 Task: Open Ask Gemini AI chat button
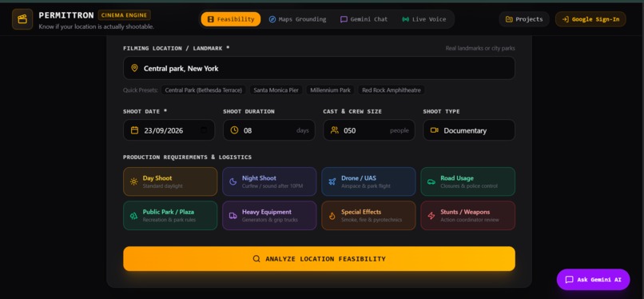click(x=593, y=280)
